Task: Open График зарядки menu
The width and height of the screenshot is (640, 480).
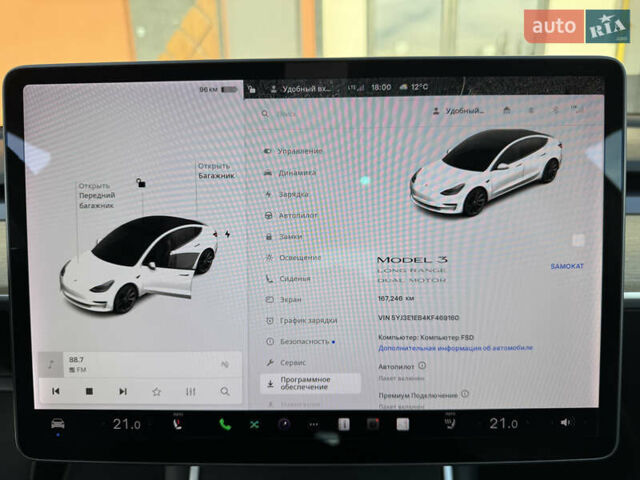Action: (x=302, y=321)
